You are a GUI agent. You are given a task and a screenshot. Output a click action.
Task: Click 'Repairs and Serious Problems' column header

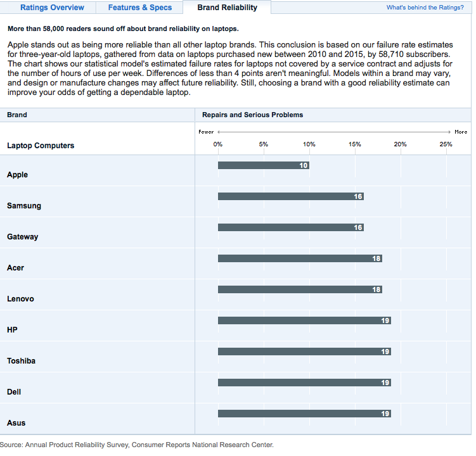252,115
